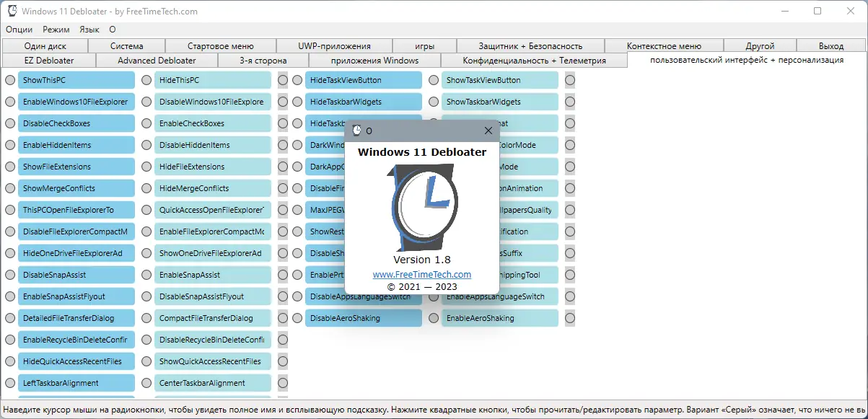Select the EnableHiddenItems radio button
The width and height of the screenshot is (868, 419).
click(10, 145)
